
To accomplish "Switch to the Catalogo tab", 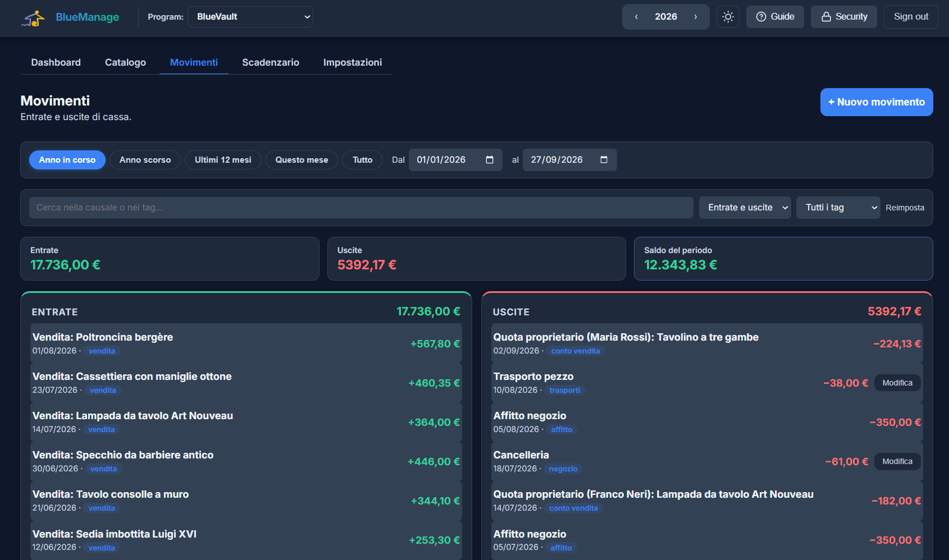I will pos(125,62).
